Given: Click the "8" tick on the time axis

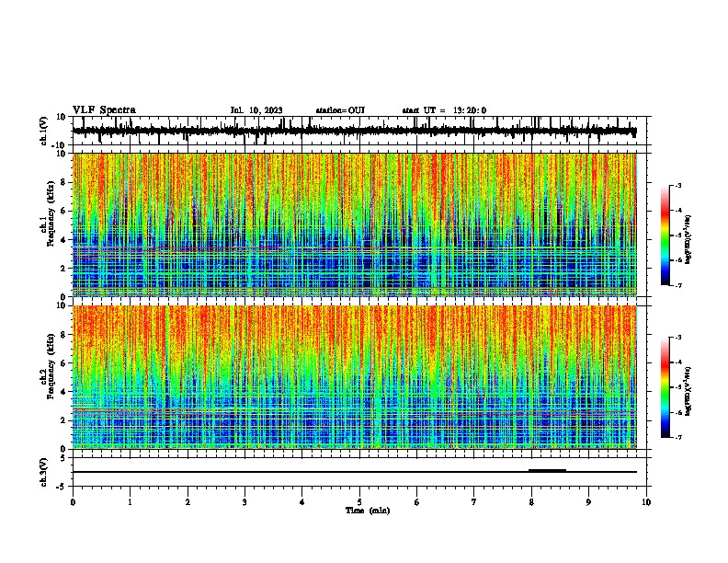Looking at the screenshot, I should point(531,502).
